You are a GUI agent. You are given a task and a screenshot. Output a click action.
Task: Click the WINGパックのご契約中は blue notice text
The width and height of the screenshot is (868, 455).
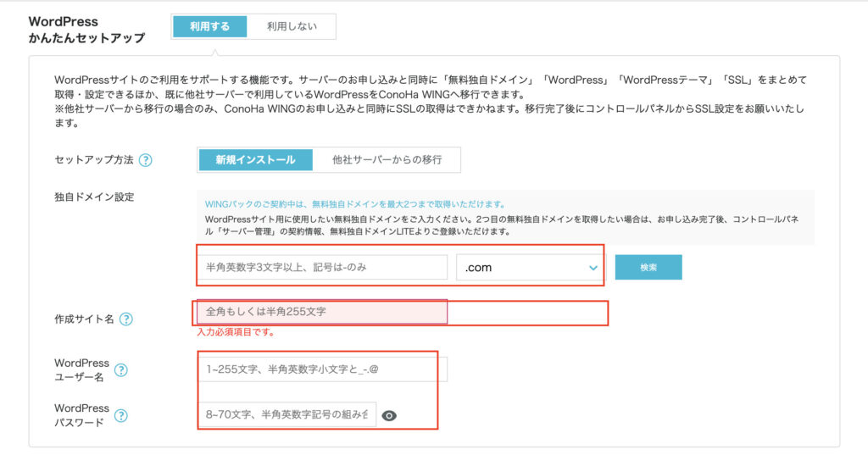tap(355, 204)
